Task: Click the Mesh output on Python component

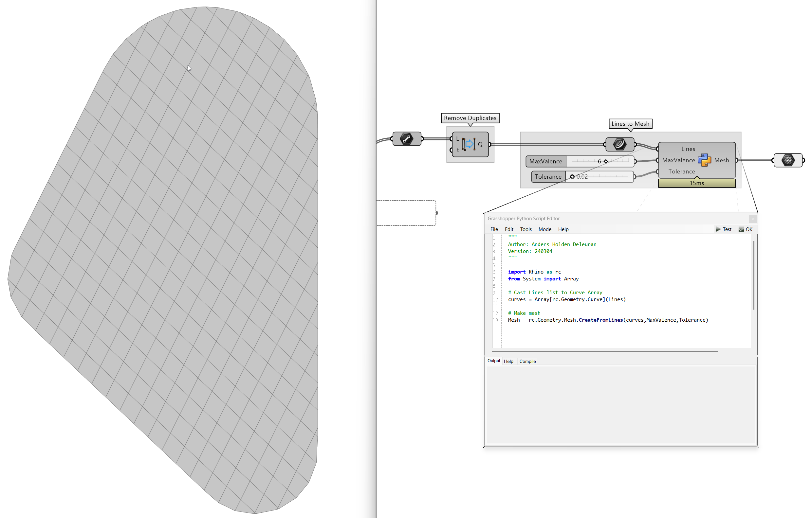Action: click(721, 160)
